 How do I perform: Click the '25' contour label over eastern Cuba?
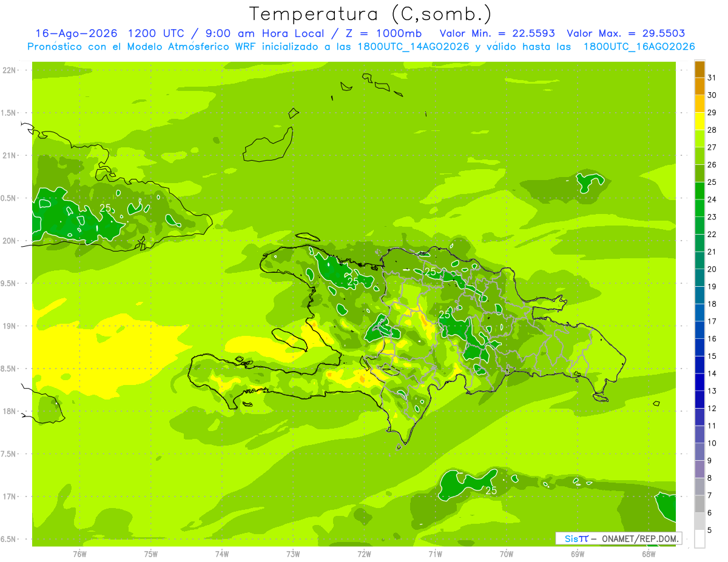(x=106, y=208)
